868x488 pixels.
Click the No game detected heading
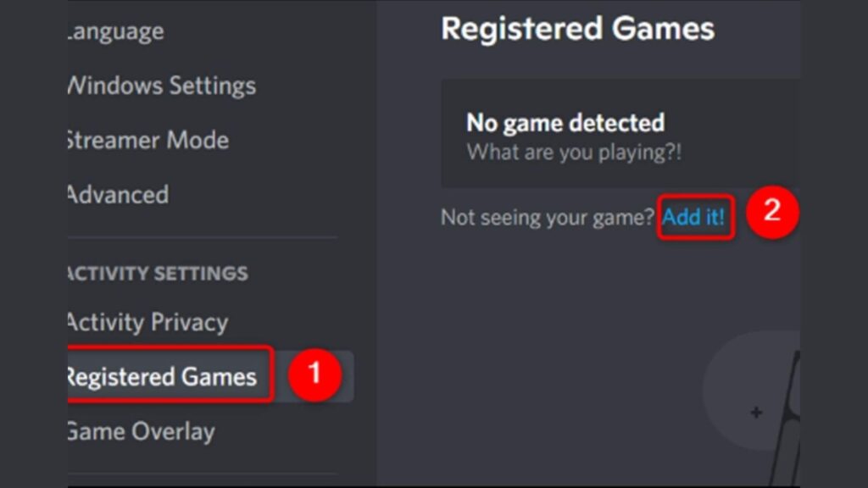pos(565,122)
